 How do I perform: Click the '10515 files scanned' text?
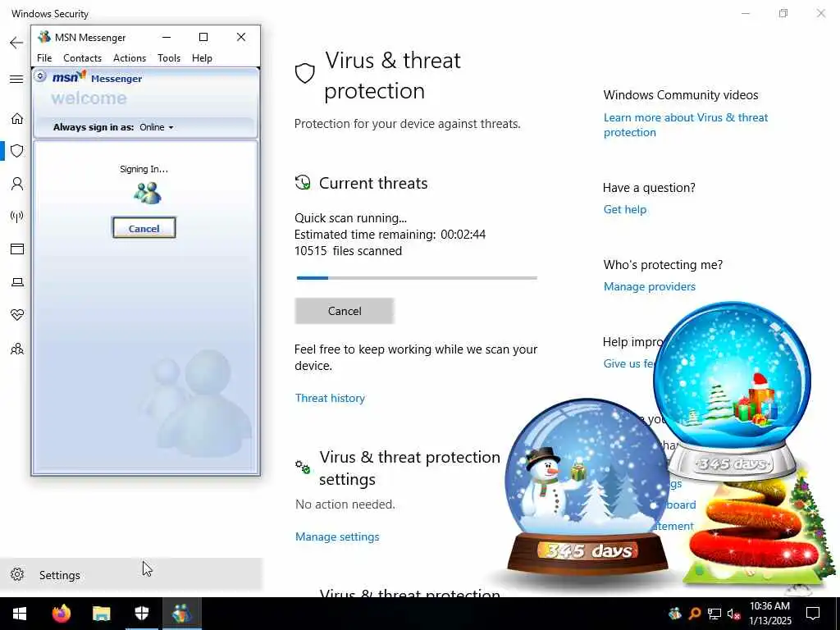click(348, 251)
